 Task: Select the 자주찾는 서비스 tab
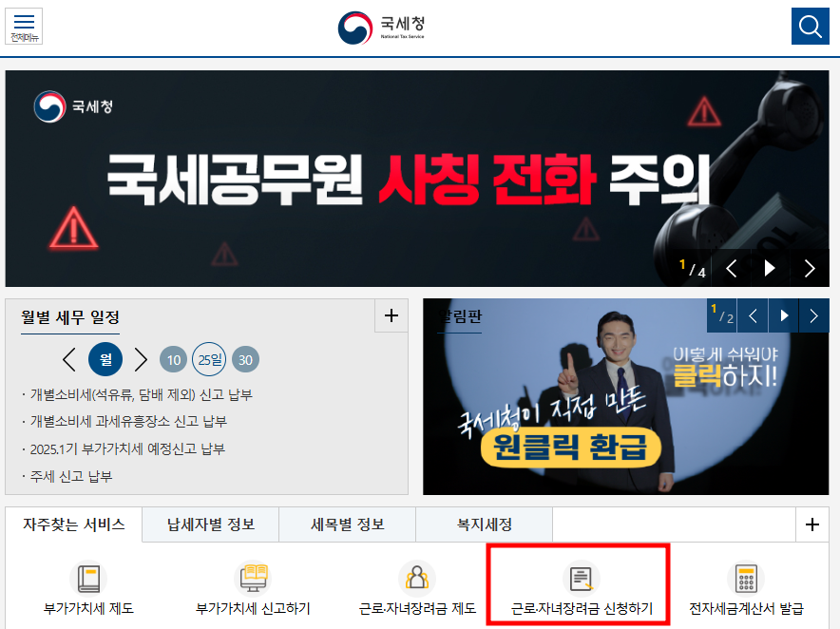click(x=74, y=524)
